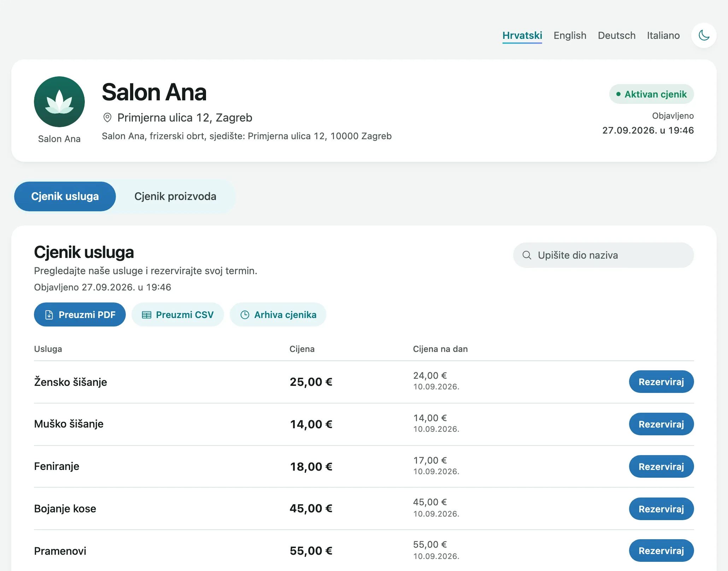Click the Žensko šišanje service name
The width and height of the screenshot is (728, 571).
(x=70, y=382)
